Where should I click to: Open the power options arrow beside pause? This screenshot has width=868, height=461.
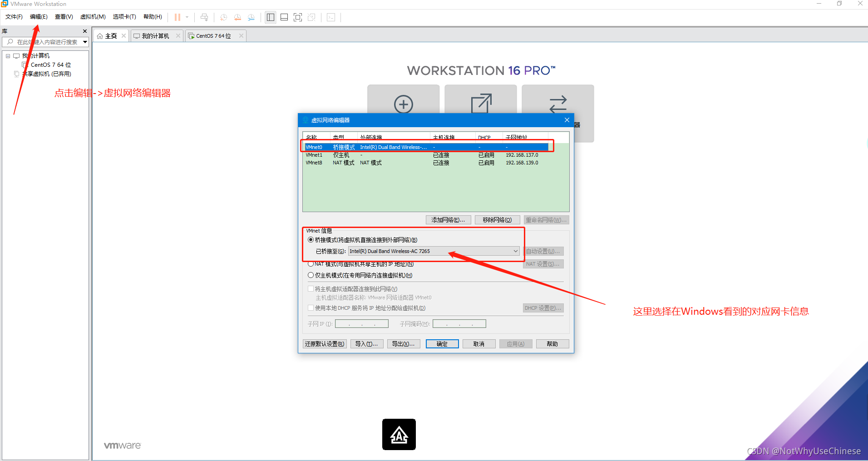[187, 17]
